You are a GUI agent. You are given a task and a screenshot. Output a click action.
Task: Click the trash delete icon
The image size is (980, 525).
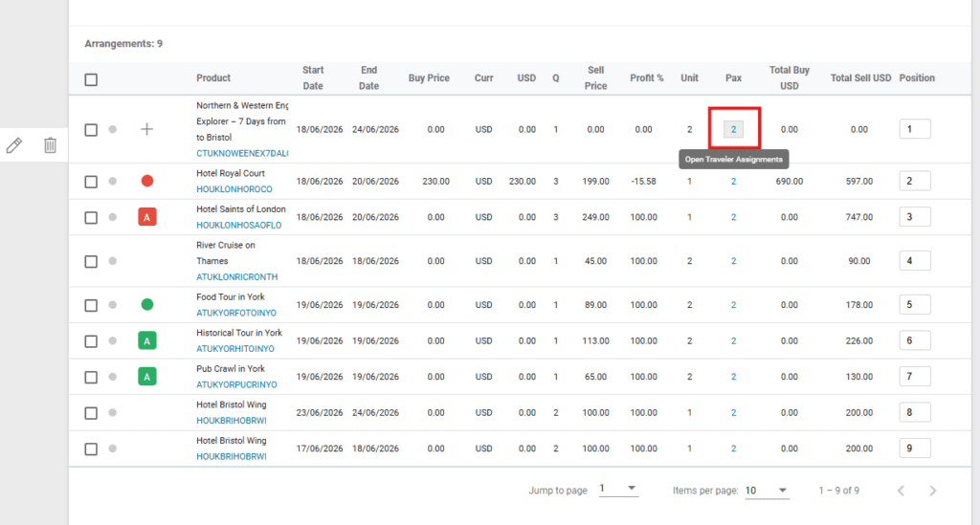pyautogui.click(x=50, y=145)
